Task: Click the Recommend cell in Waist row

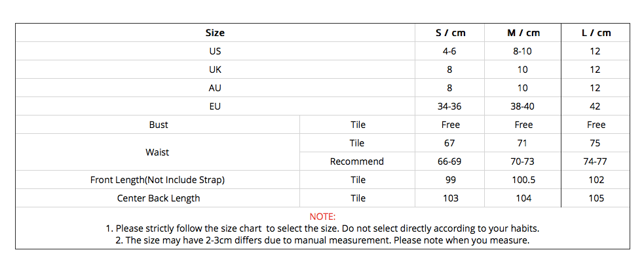Action: tap(357, 161)
